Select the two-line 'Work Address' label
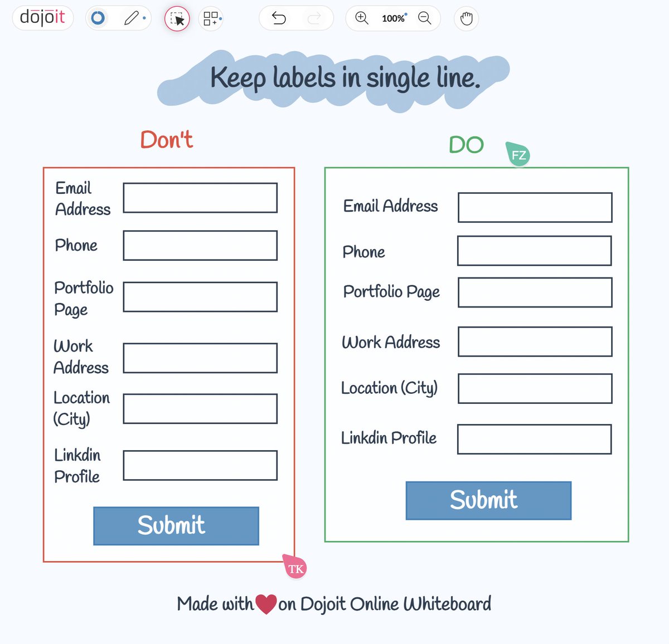This screenshot has width=669, height=644. tap(81, 357)
